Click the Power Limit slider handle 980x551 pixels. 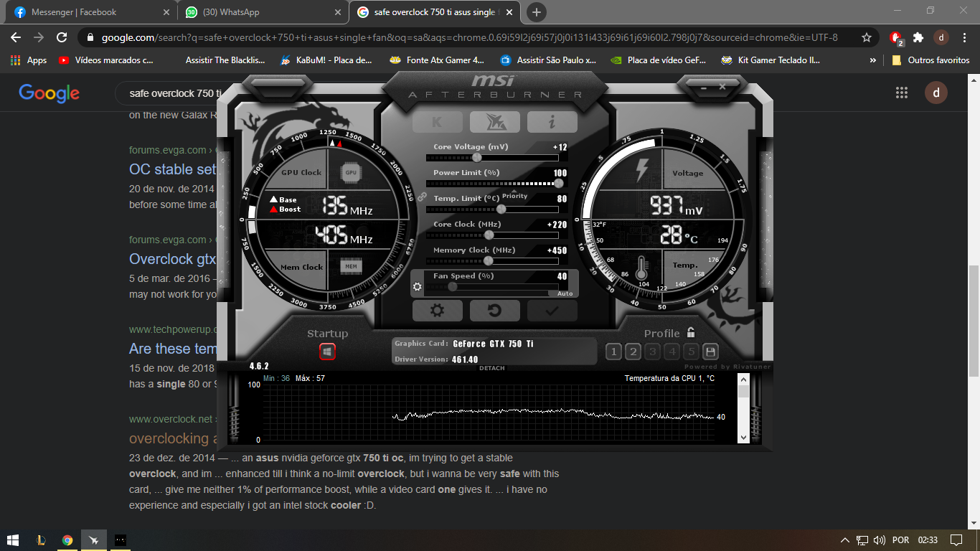tap(558, 183)
